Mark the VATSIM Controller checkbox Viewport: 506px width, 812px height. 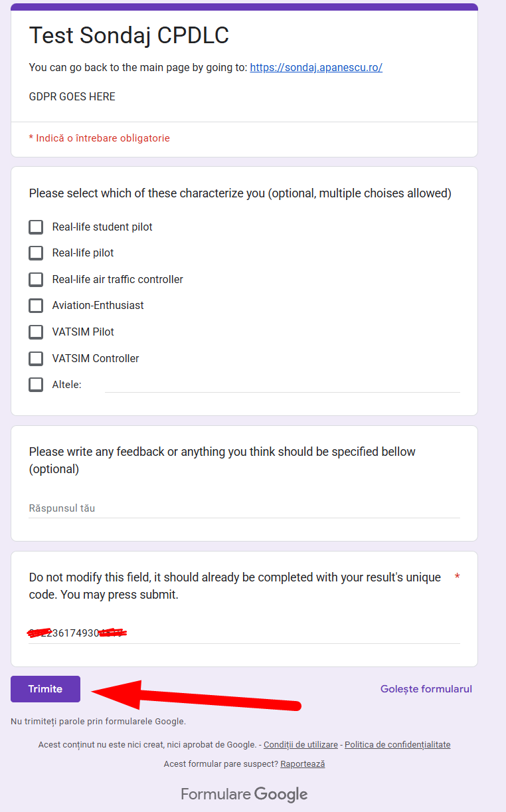(x=36, y=359)
